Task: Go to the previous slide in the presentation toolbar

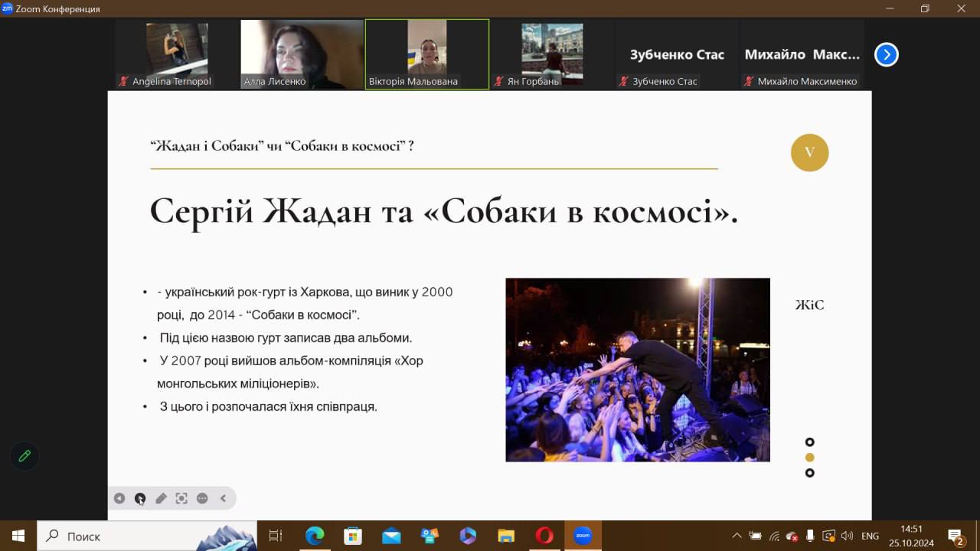Action: pos(119,498)
